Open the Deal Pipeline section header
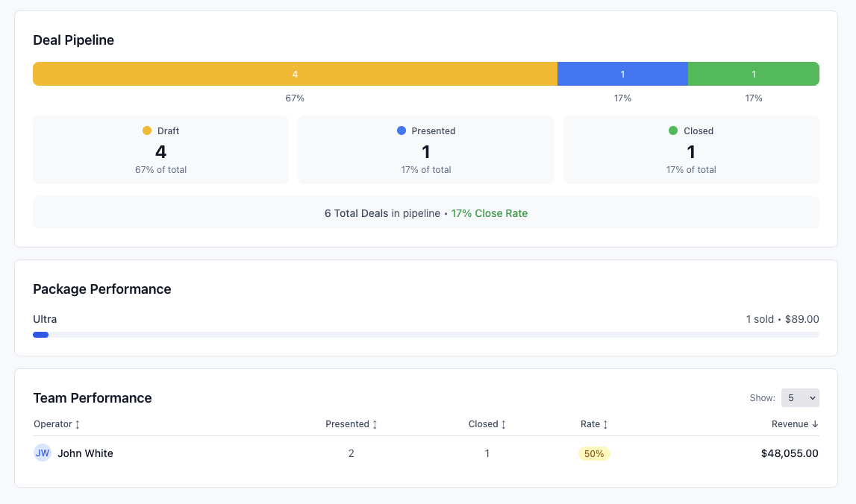Viewport: 856px width, 504px height. [x=73, y=40]
